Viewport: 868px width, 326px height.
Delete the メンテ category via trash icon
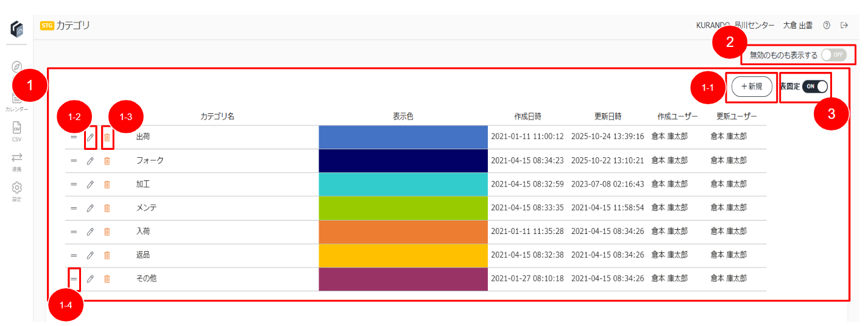coord(107,208)
